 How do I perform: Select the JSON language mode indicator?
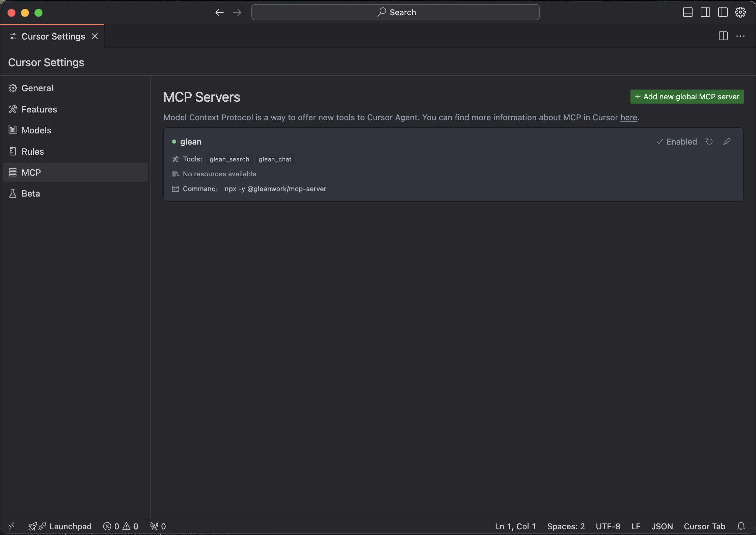coord(662,526)
